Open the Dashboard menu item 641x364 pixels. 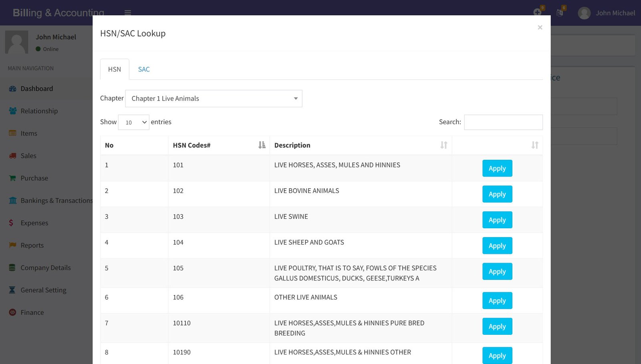46,88
